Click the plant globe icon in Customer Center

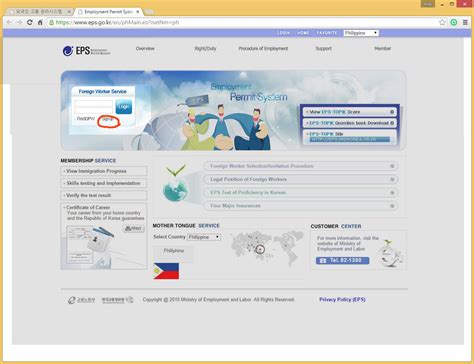(x=391, y=253)
